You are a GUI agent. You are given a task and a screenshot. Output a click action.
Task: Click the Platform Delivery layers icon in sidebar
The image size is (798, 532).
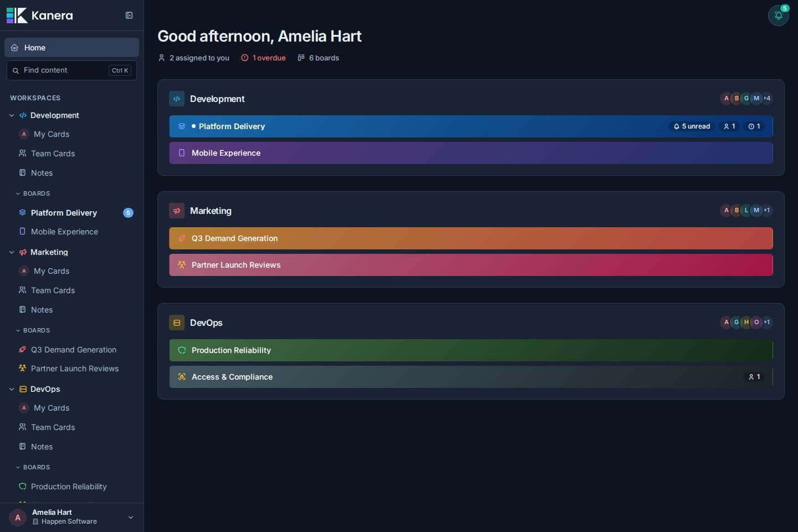pyautogui.click(x=23, y=213)
